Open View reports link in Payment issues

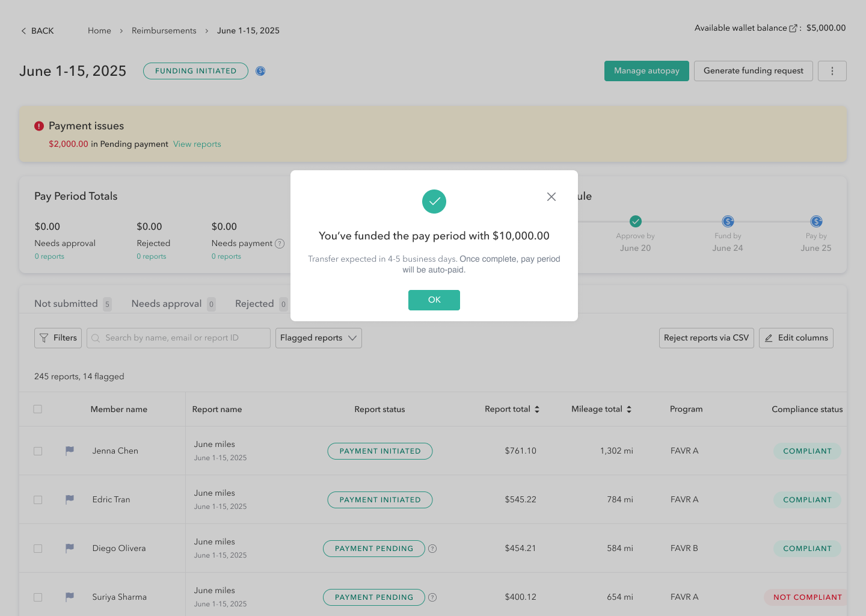[x=197, y=144]
